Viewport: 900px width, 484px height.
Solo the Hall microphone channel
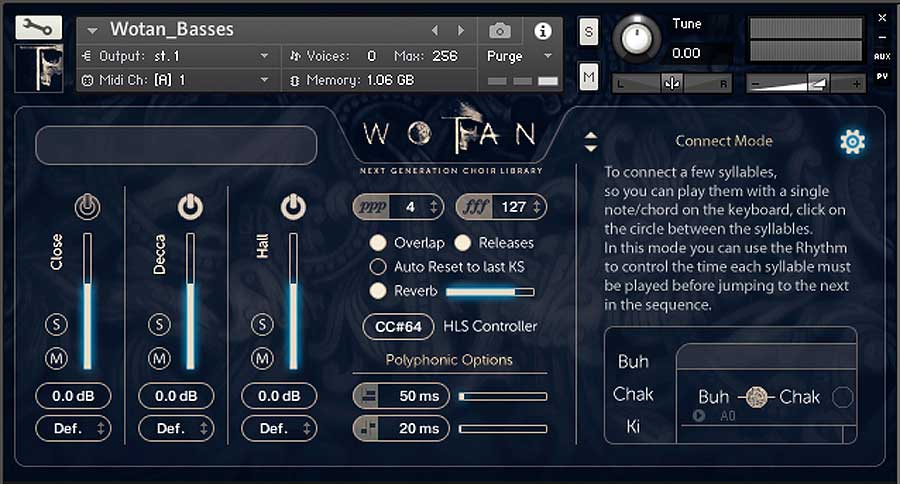(262, 324)
